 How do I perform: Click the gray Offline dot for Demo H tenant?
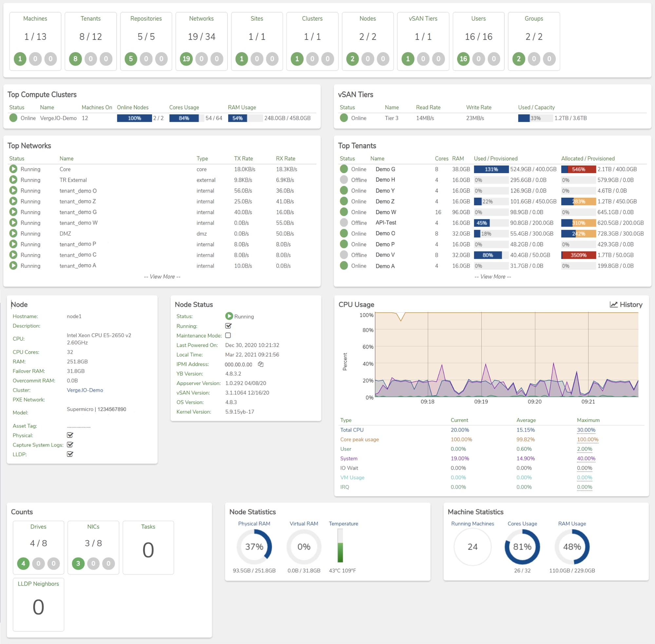click(x=344, y=180)
